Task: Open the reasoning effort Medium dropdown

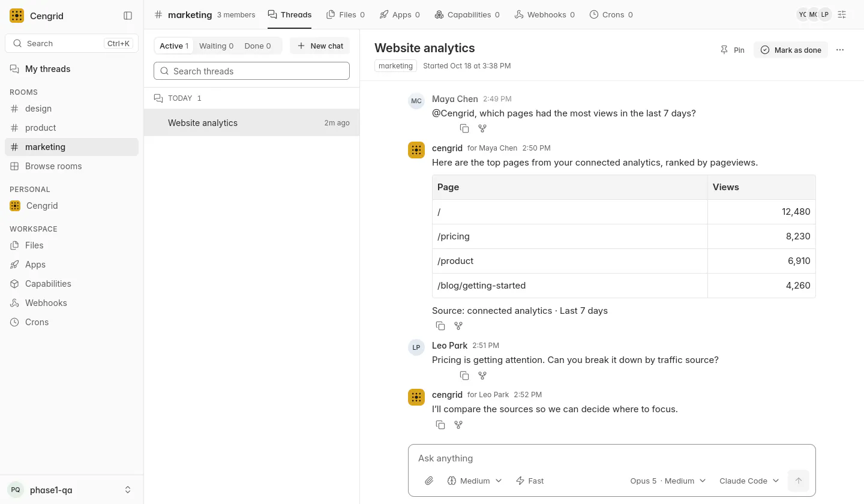Action: 475,481
